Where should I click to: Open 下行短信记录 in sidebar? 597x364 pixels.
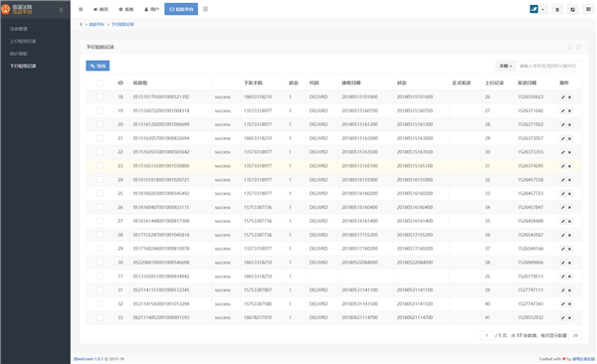(23, 66)
